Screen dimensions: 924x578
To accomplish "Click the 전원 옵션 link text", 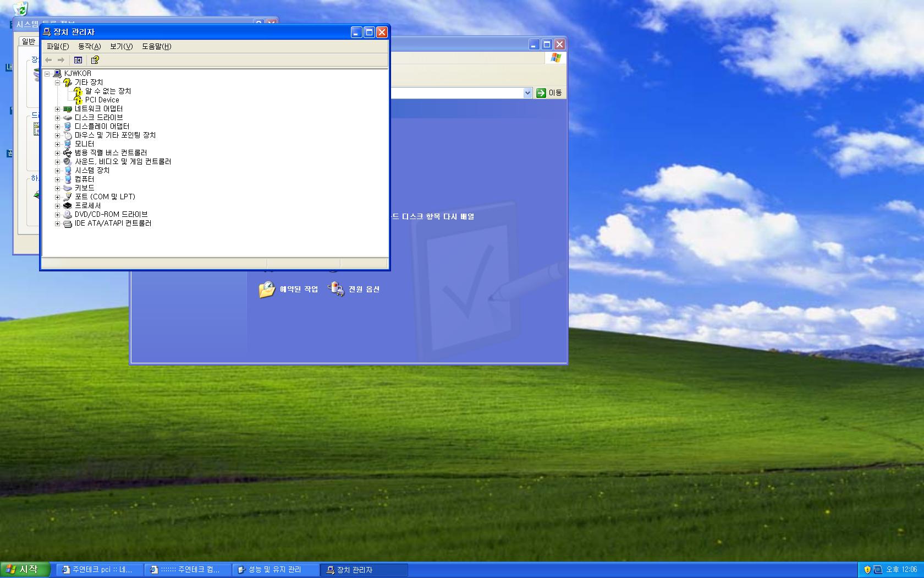I will tap(364, 289).
